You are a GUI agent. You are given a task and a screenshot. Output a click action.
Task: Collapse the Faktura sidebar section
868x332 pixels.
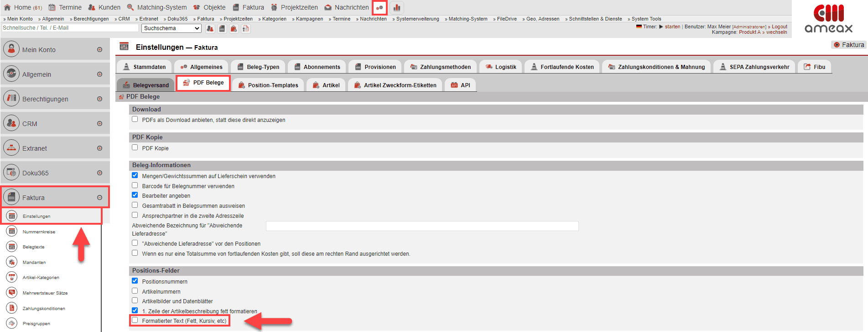pos(99,198)
